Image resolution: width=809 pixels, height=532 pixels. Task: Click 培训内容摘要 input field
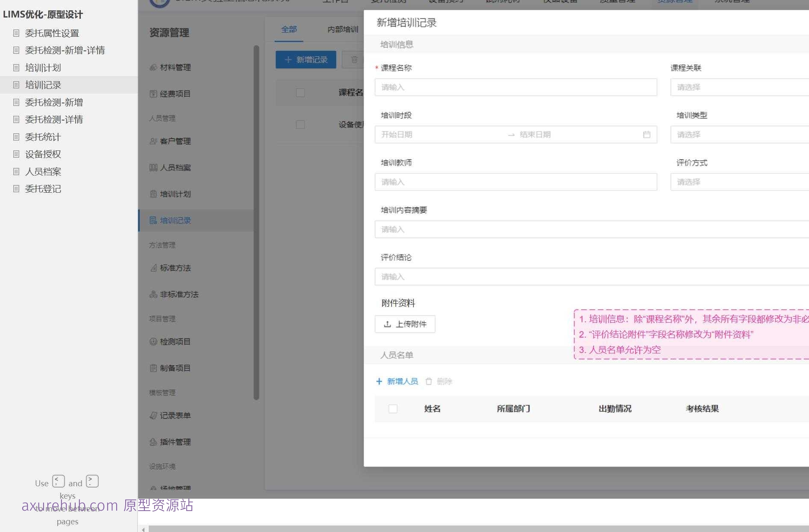coord(592,229)
